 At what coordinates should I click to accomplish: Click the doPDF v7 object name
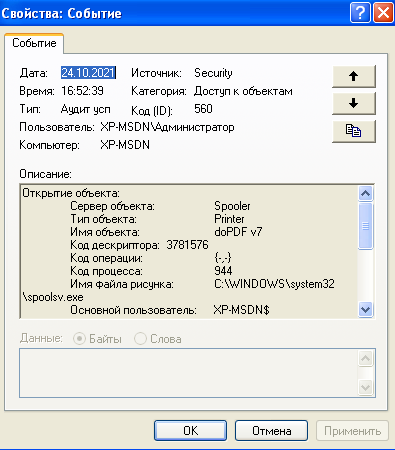pos(238,232)
